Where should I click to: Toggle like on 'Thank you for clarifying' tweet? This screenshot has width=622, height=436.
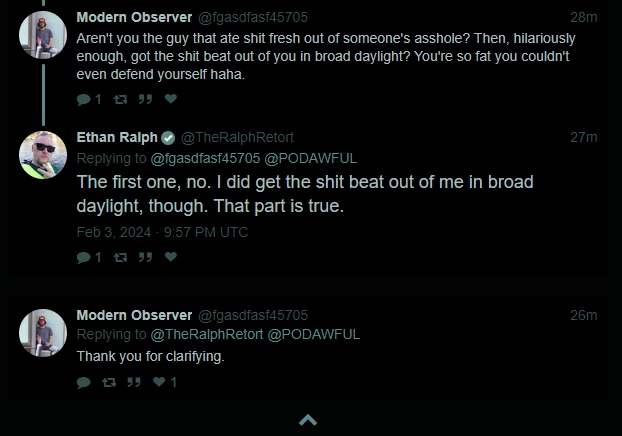coord(165,382)
